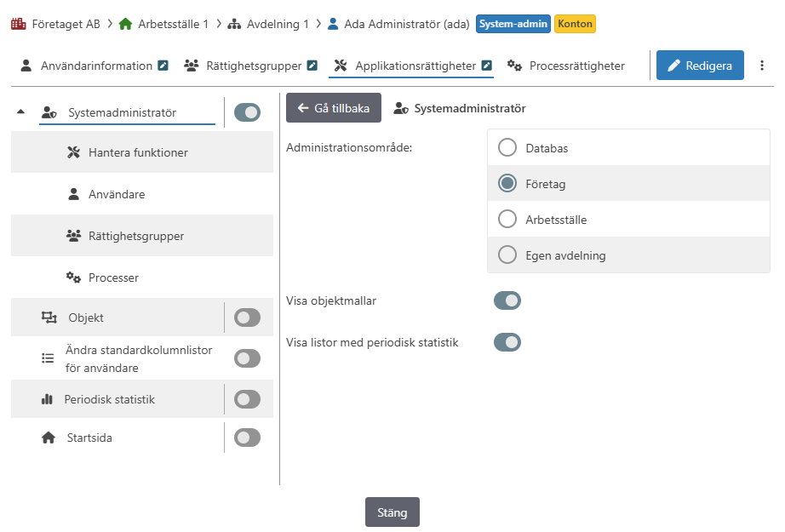Click edit icon beside Rättighetsgrupper tab
Image resolution: width=785 pixels, height=532 pixels.
point(312,66)
